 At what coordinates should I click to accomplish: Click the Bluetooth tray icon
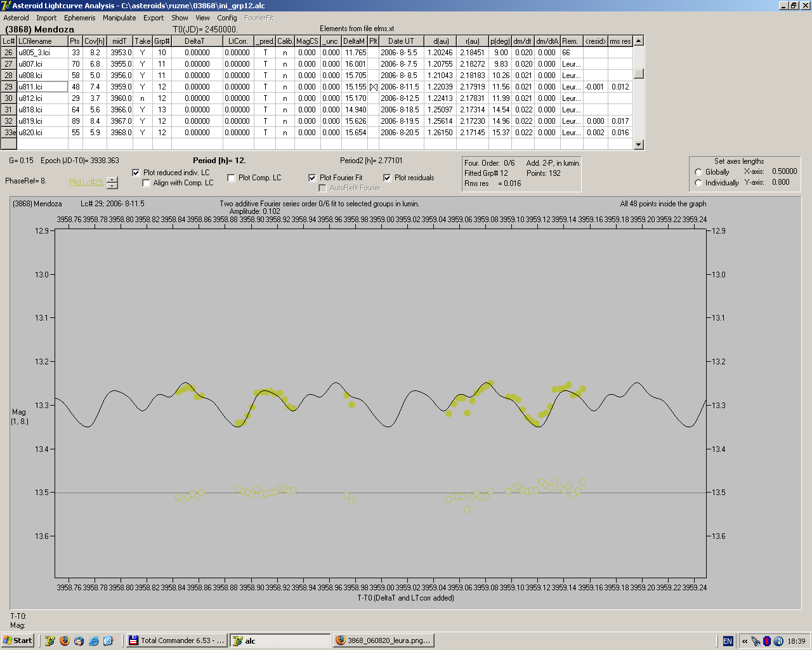766,641
